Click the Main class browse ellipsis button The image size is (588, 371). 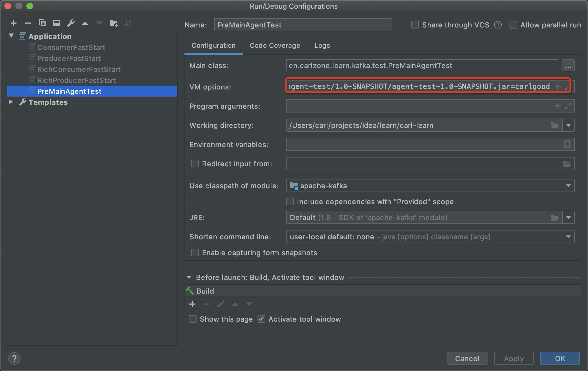[568, 66]
